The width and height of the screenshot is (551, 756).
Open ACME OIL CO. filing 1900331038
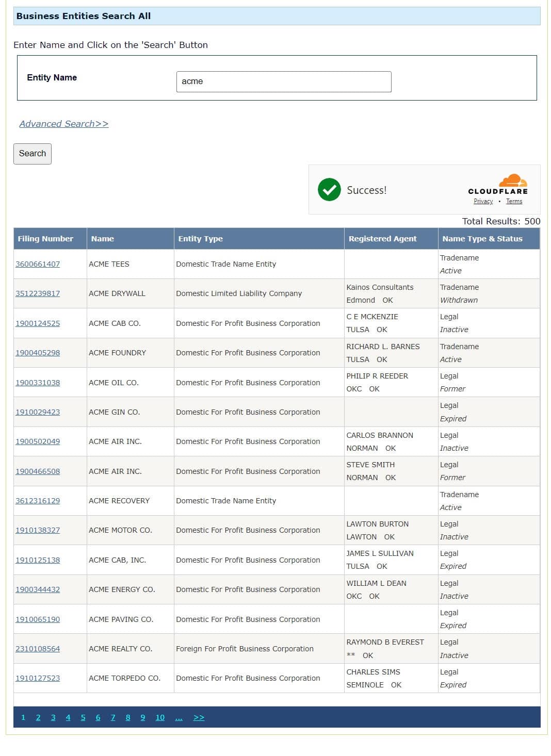pyautogui.click(x=38, y=382)
